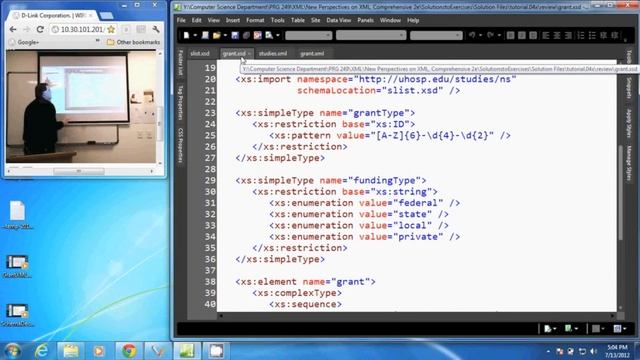Click the bookmark star in Chrome
The width and height of the screenshot is (640, 360).
point(111,29)
